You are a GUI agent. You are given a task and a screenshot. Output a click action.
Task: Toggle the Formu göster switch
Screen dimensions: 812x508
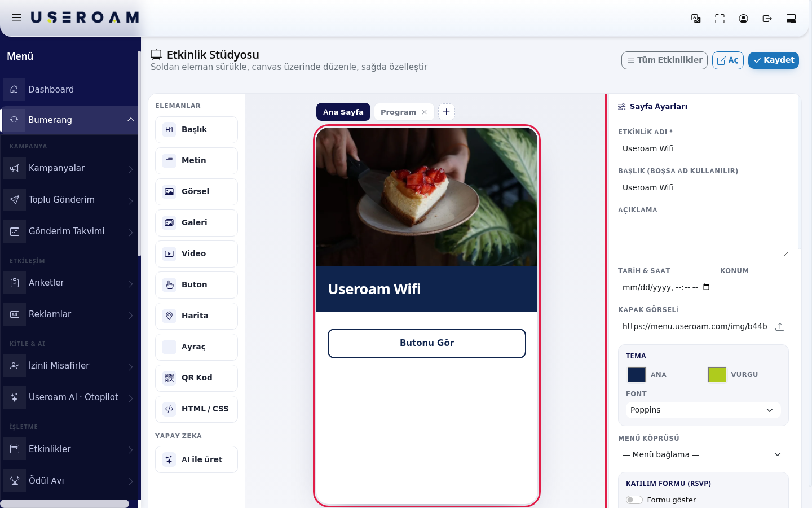634,500
